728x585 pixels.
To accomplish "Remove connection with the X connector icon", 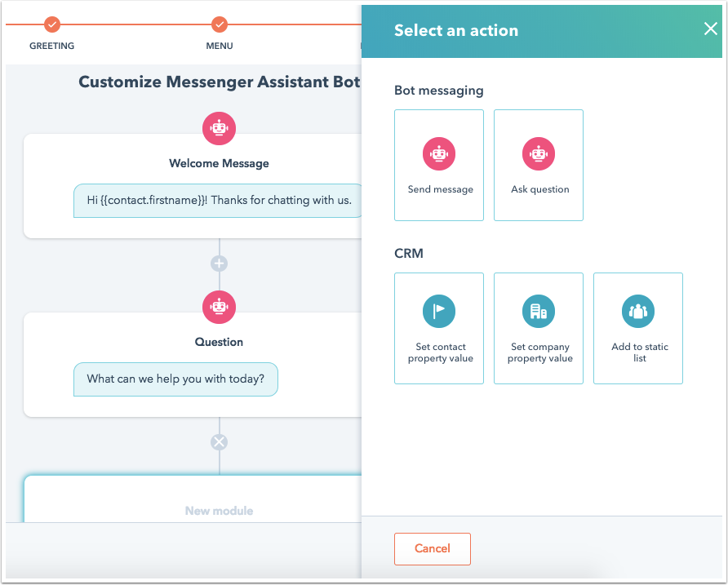I will tap(220, 442).
